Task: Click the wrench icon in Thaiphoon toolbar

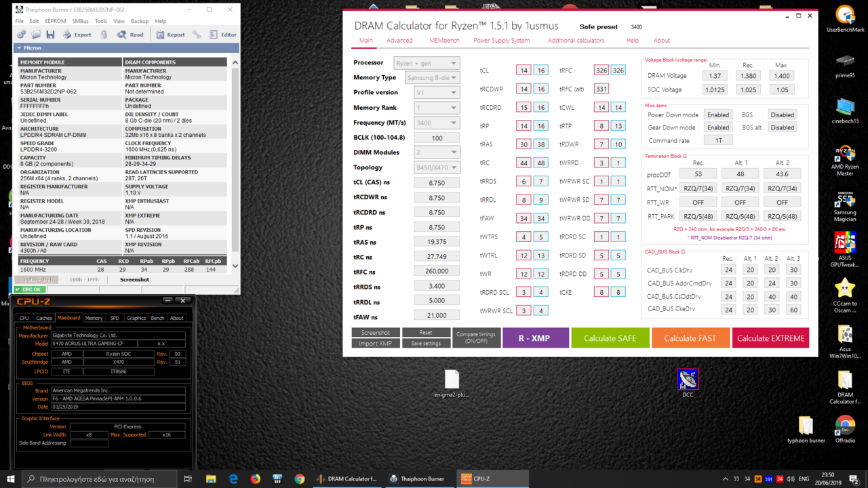Action: coord(197,35)
